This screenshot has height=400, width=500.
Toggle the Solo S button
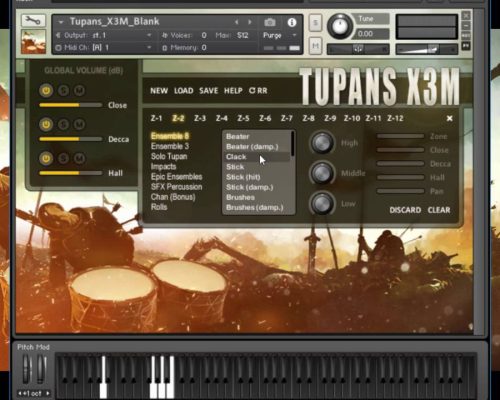315,23
